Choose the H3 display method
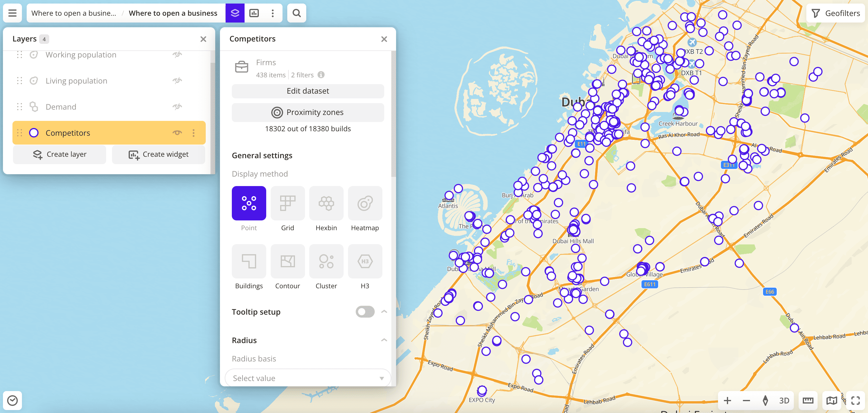Screen dimensions: 868x413 click(365, 261)
